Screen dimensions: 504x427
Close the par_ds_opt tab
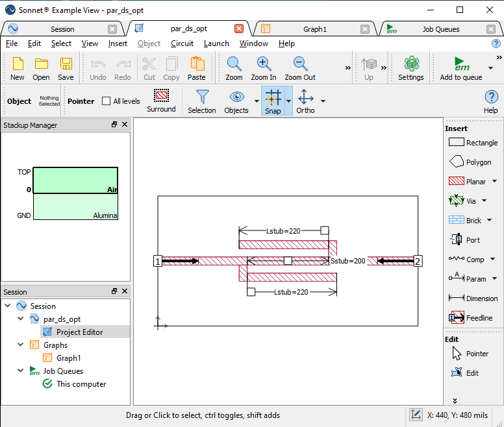coord(239,29)
